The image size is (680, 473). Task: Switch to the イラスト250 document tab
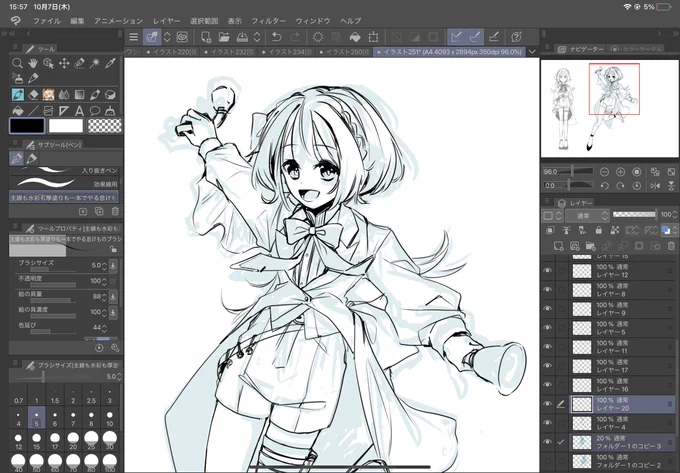pos(344,52)
